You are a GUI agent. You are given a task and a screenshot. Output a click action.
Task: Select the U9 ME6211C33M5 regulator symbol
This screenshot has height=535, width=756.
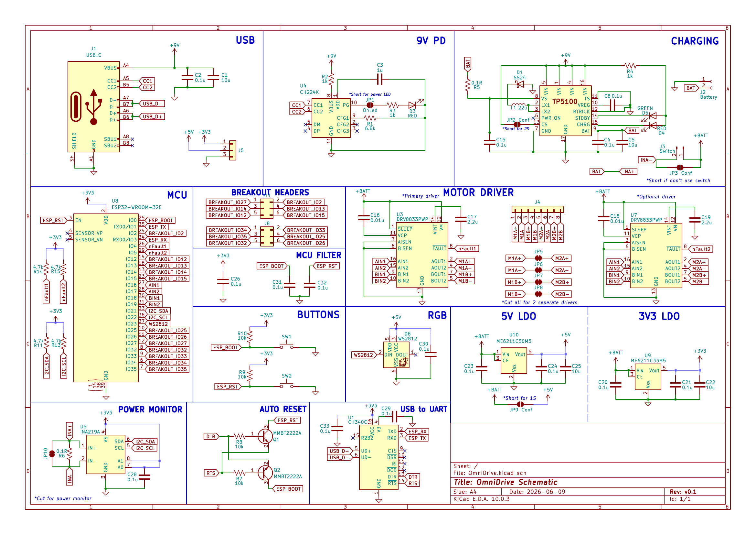(648, 377)
